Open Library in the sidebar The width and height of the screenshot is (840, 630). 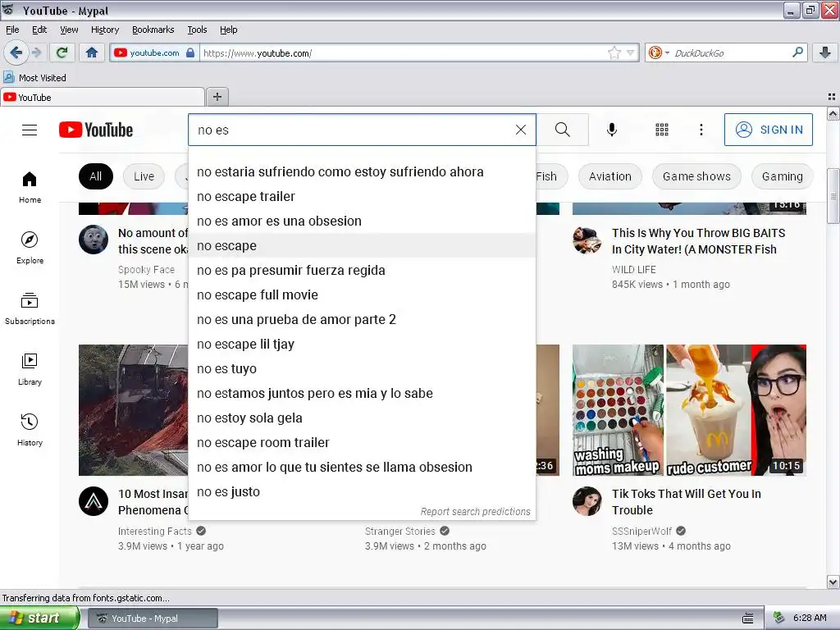[x=30, y=370]
